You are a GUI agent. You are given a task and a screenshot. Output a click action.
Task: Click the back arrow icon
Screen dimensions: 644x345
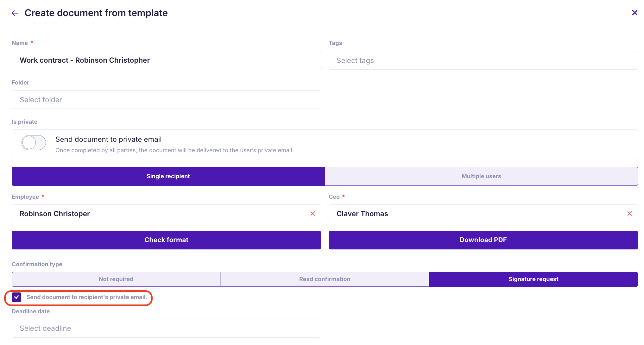click(15, 13)
